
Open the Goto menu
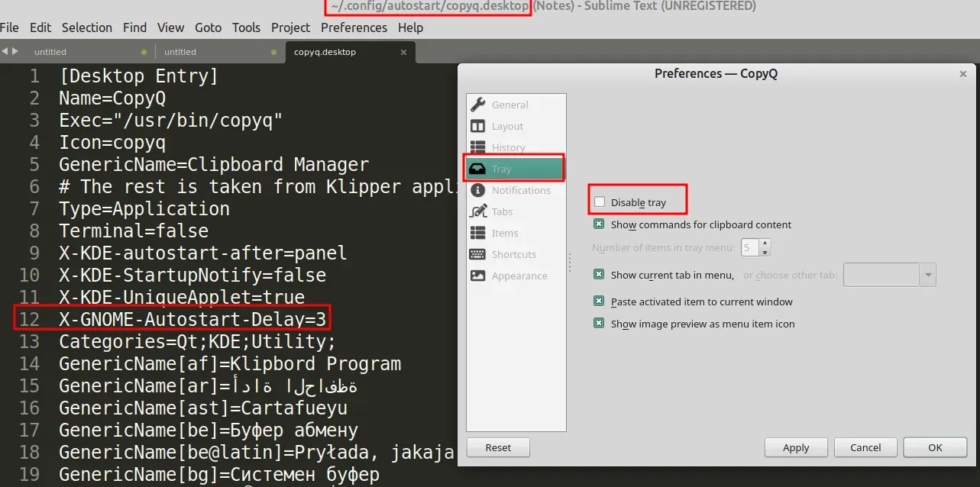coord(209,27)
